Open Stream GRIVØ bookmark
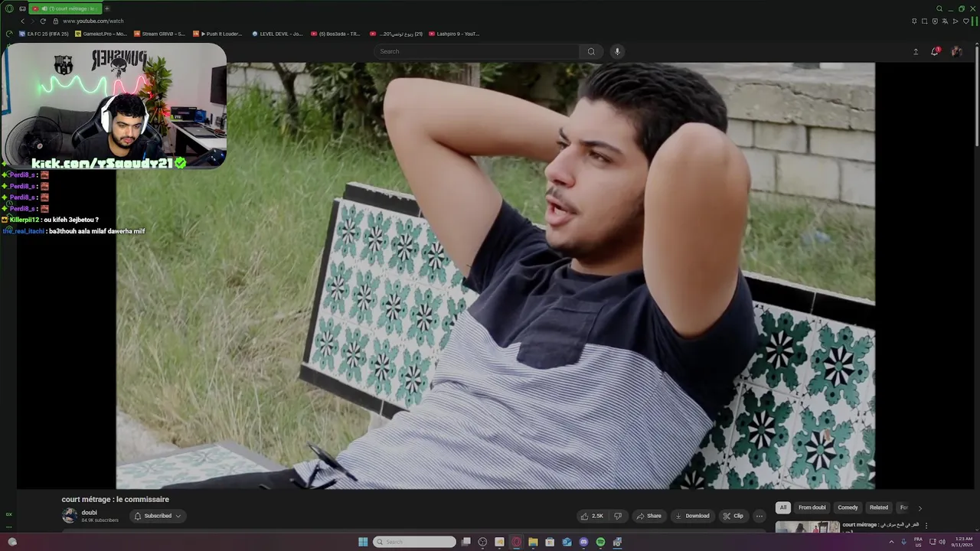This screenshot has width=980, height=551. pos(159,34)
